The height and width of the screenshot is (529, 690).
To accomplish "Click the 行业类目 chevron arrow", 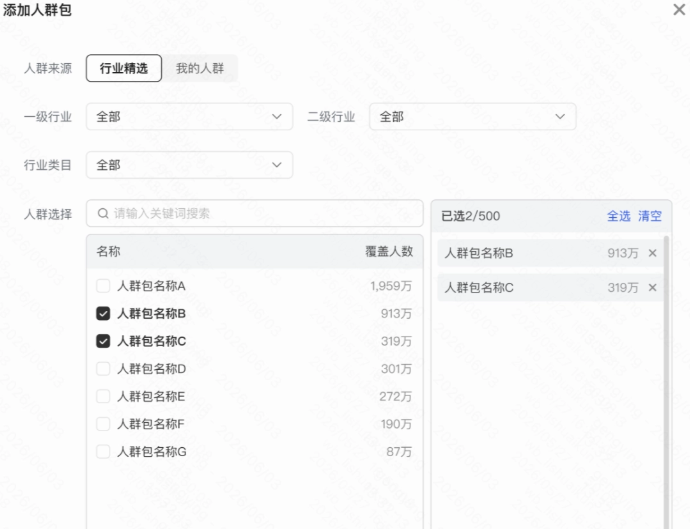I will (x=276, y=165).
